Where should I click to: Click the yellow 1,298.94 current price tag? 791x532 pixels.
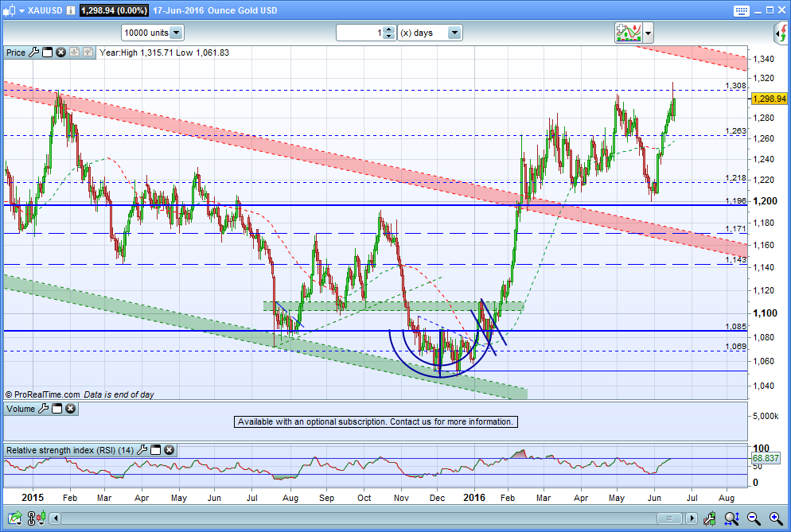pyautogui.click(x=769, y=99)
